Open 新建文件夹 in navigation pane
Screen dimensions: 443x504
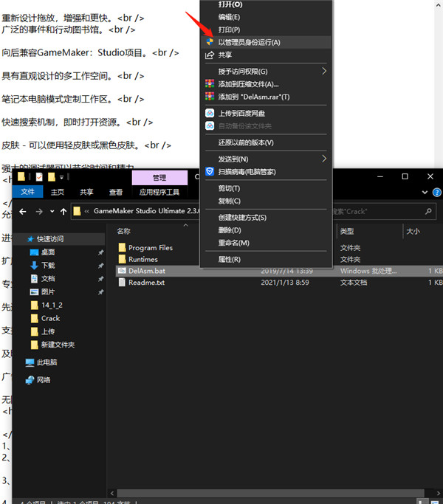click(58, 345)
